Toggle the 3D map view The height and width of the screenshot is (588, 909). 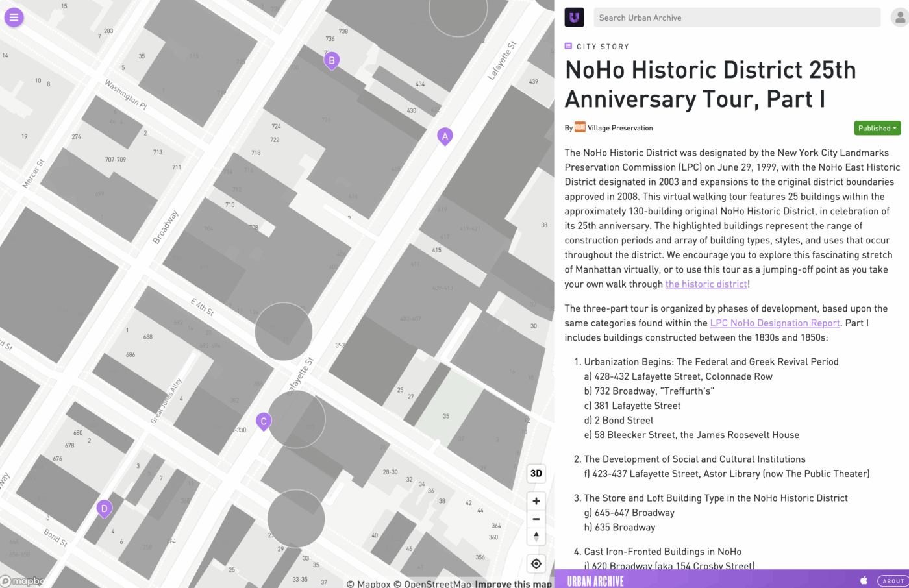coord(536,474)
